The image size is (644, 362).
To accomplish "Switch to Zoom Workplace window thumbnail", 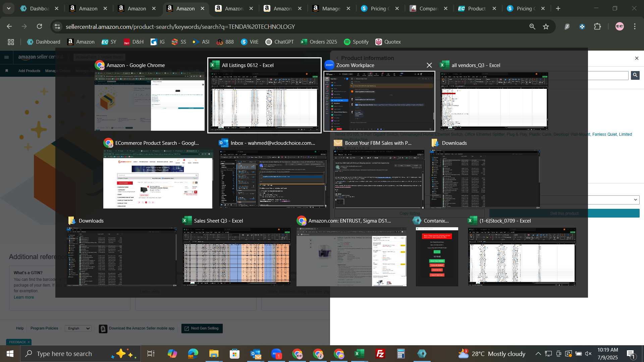I will coord(379,101).
